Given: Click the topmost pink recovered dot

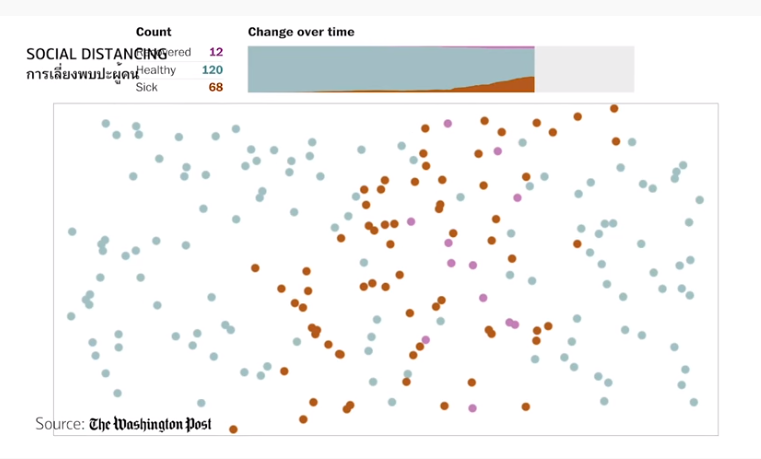Looking at the screenshot, I should 448,124.
